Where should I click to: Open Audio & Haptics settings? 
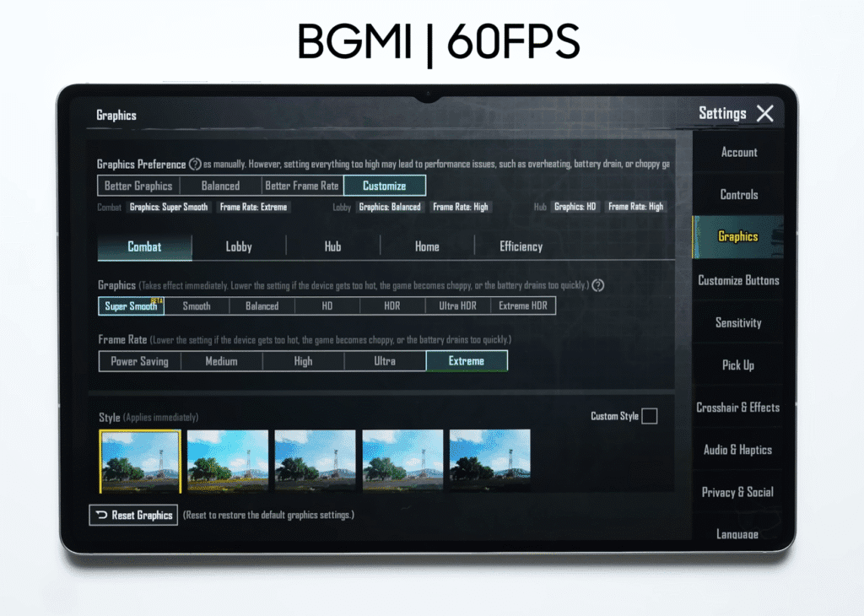[x=738, y=450]
